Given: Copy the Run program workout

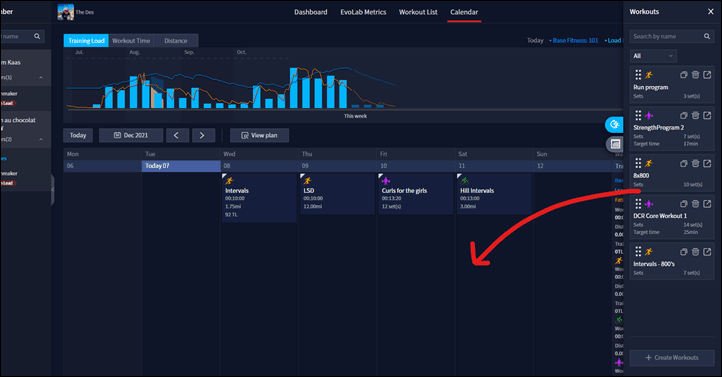Looking at the screenshot, I should point(684,75).
